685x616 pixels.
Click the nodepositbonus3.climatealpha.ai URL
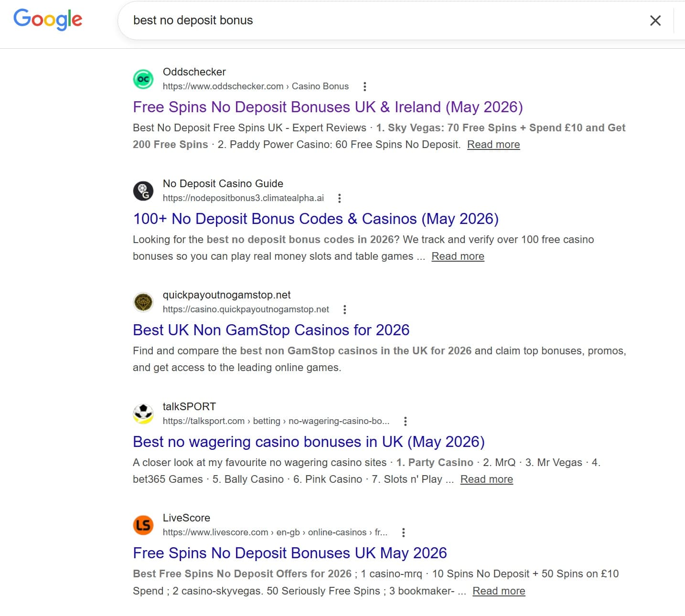click(243, 198)
